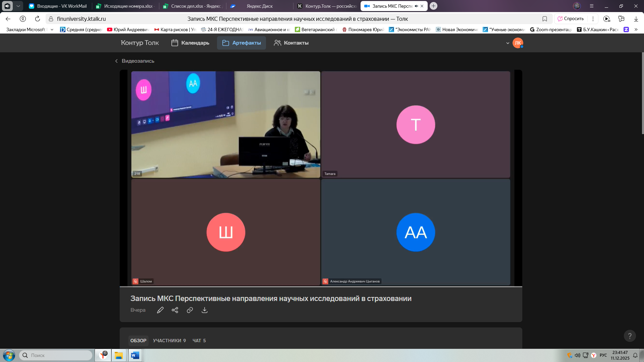644x362 pixels.
Task: Click the video player progress bar
Action: point(321,287)
